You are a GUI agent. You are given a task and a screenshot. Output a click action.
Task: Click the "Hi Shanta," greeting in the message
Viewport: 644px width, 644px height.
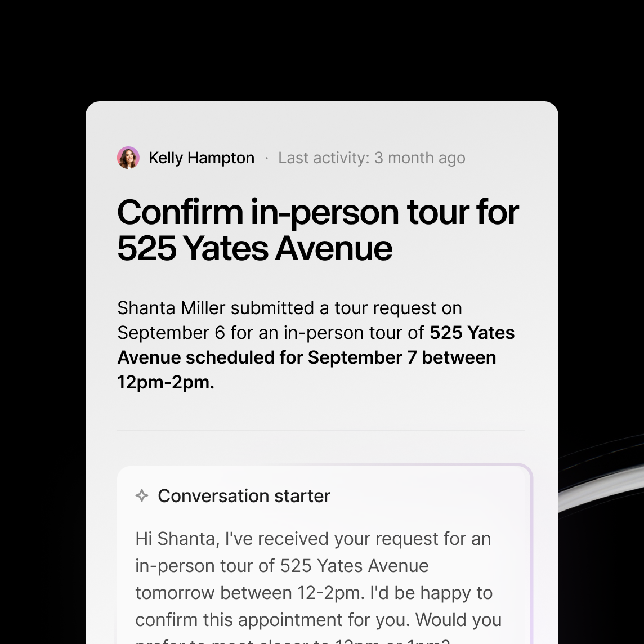tap(177, 539)
